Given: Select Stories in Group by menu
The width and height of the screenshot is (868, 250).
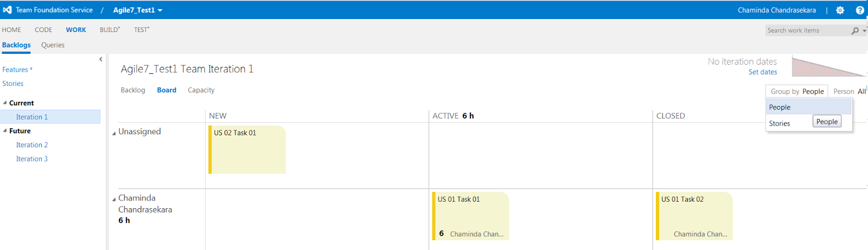Looking at the screenshot, I should point(780,124).
